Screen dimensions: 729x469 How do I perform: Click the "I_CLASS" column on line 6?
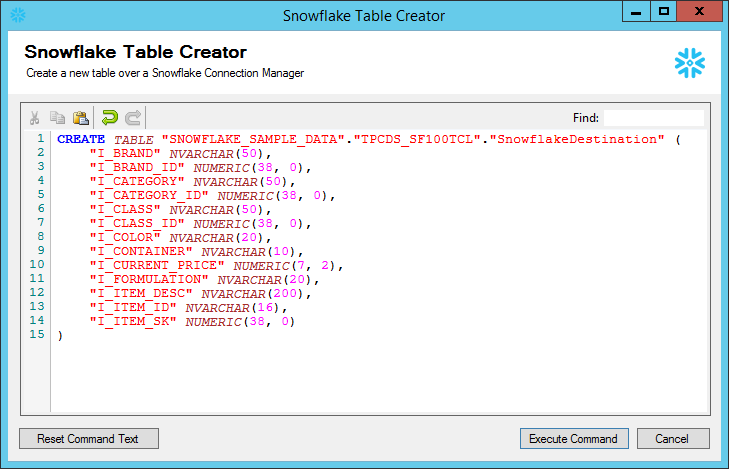click(125, 209)
